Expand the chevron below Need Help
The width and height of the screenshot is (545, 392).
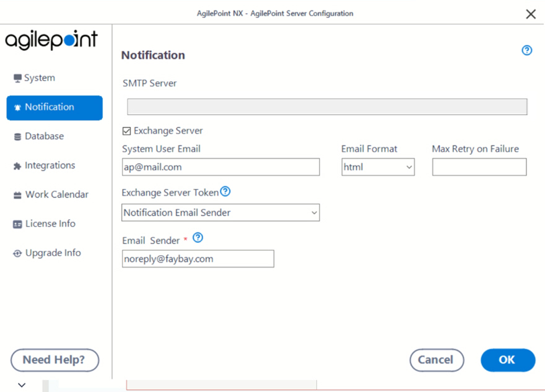(x=22, y=385)
